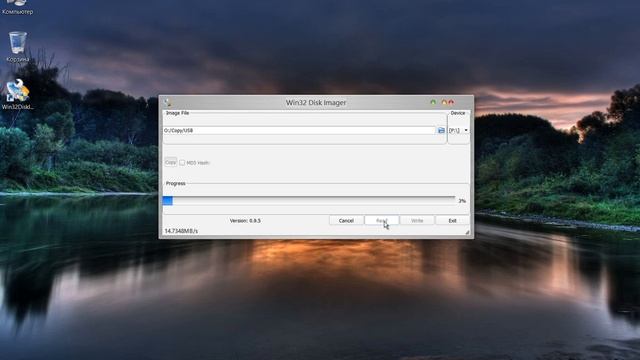640x360 pixels.
Task: Select the Win32DiskImager desktop shortcut
Action: (18, 94)
